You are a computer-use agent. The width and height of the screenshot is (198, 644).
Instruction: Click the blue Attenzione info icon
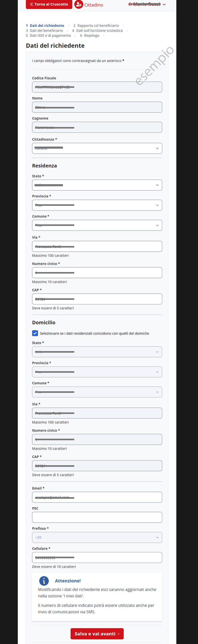44,581
